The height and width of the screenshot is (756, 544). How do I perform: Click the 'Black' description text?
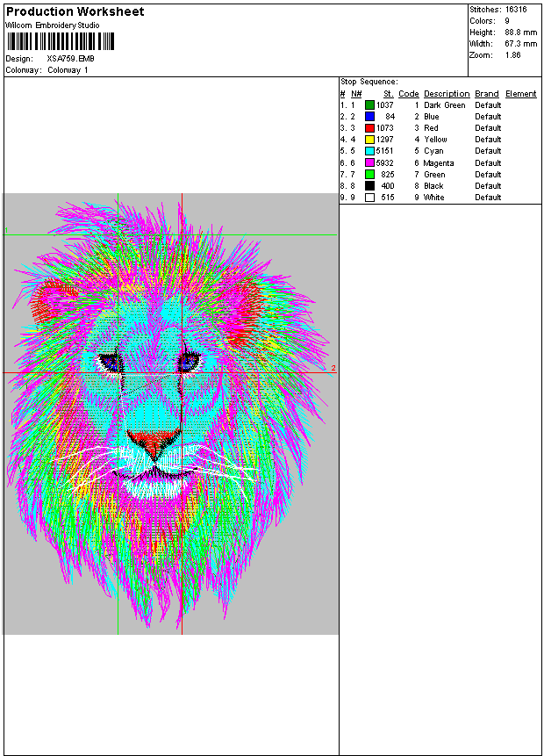coord(433,186)
